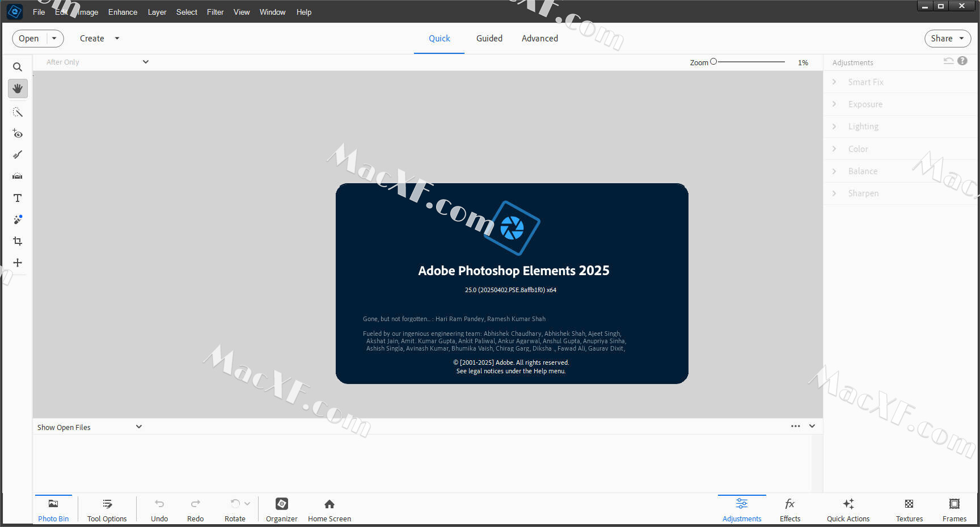
Task: Open the Enhance menu
Action: coord(122,12)
